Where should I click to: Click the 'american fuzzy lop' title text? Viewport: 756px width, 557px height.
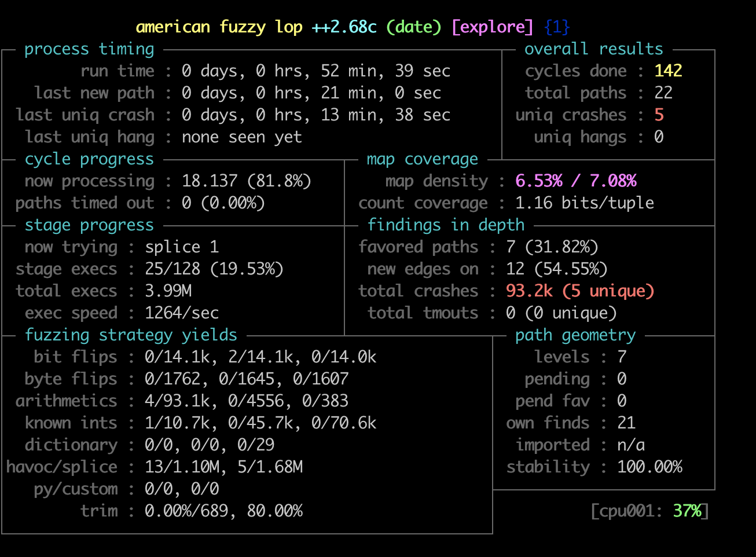point(219,27)
